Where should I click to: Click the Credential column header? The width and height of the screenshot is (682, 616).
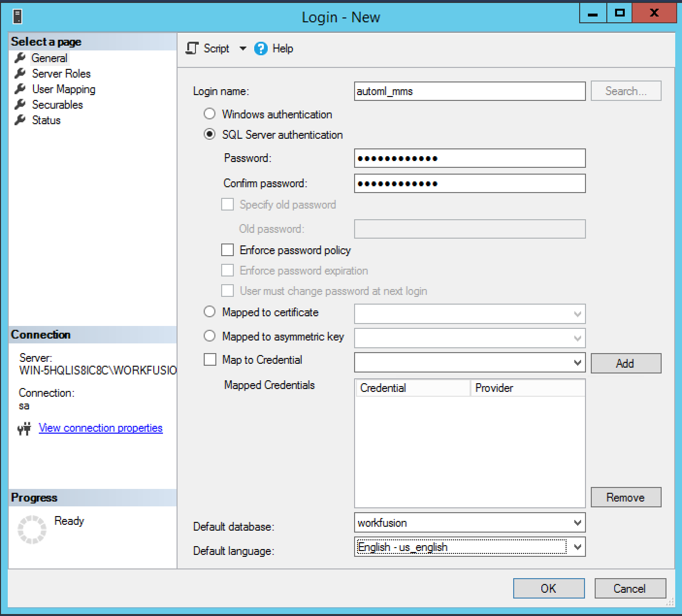point(413,388)
